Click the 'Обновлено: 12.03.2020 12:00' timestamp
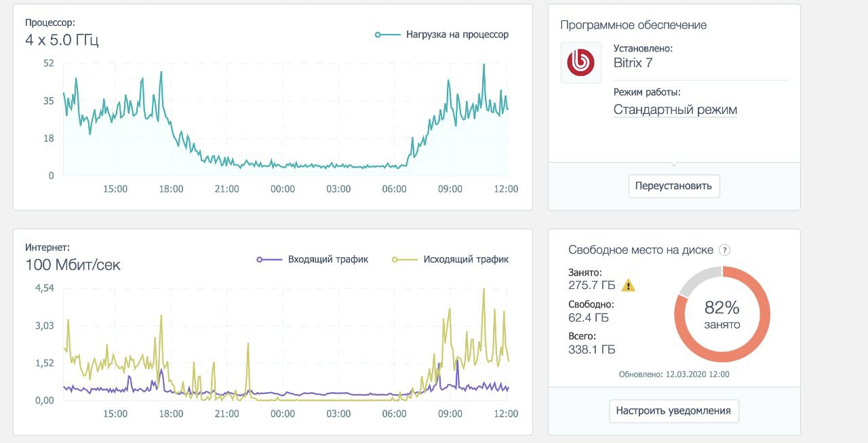Screen dimensions: 868x443 point(674,374)
